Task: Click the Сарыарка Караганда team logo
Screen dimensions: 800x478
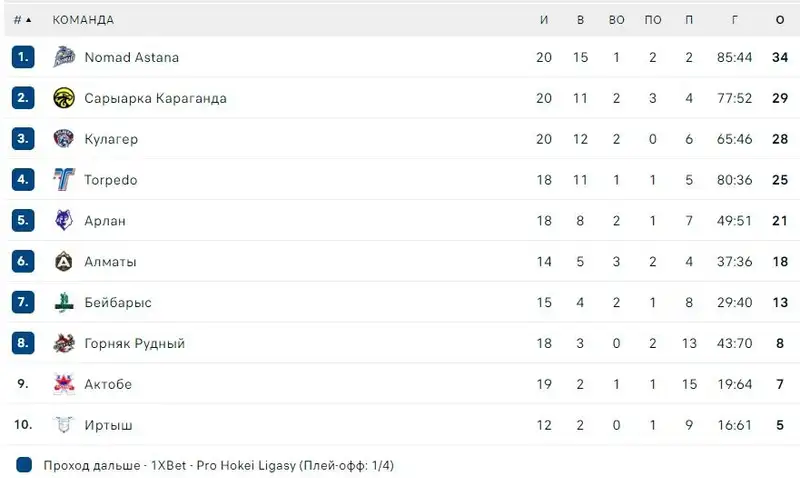Action: [64, 98]
